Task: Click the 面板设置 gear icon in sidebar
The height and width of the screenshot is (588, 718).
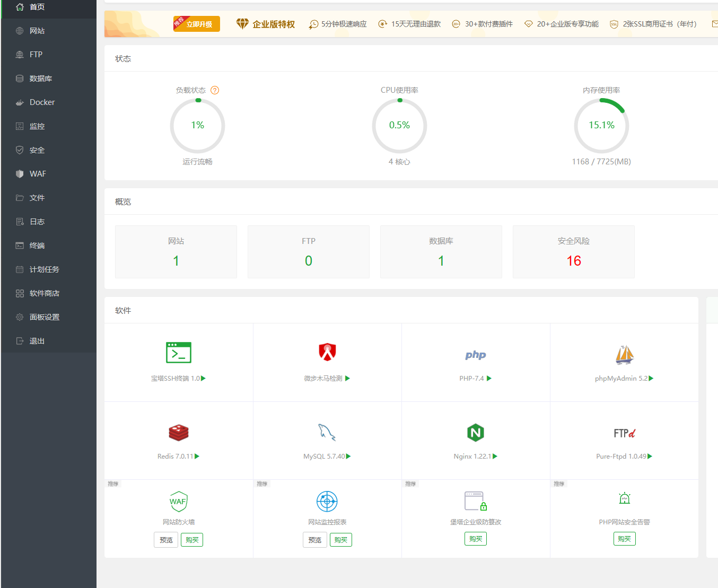Action: [x=20, y=317]
